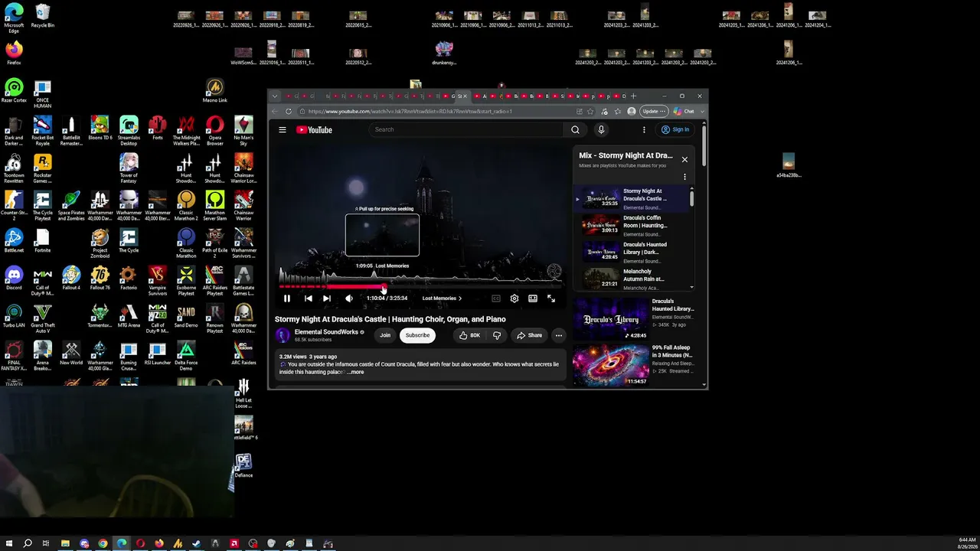Open Firefox desktop shortcut
Image resolution: width=980 pixels, height=551 pixels.
(x=14, y=54)
